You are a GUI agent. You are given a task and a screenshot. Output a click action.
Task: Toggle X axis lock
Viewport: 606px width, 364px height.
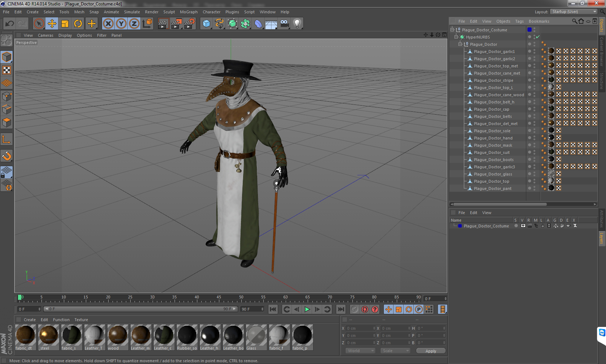(108, 24)
